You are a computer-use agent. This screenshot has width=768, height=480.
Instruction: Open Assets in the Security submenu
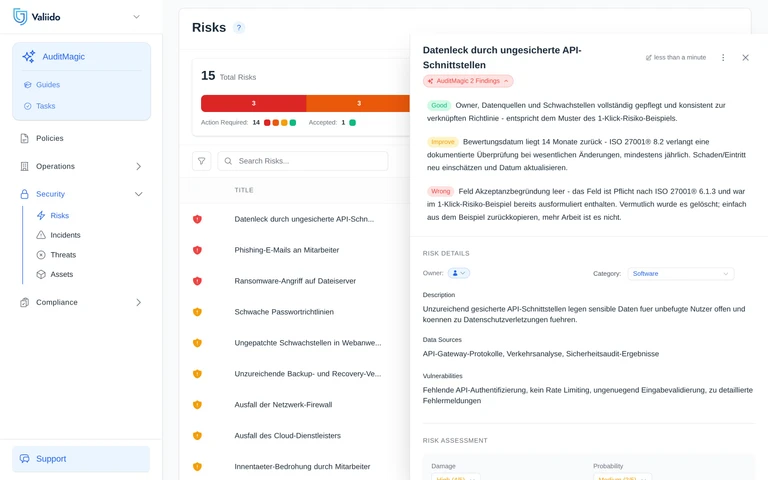(x=62, y=274)
